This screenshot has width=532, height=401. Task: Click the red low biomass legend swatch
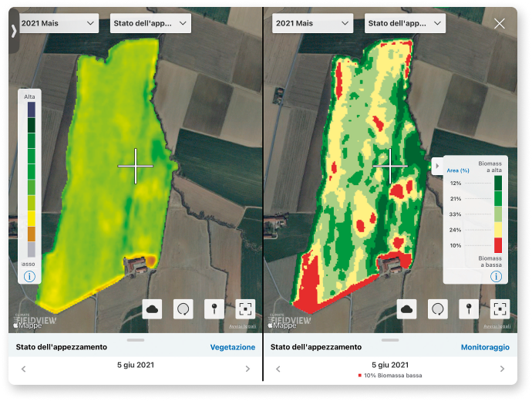(x=497, y=244)
